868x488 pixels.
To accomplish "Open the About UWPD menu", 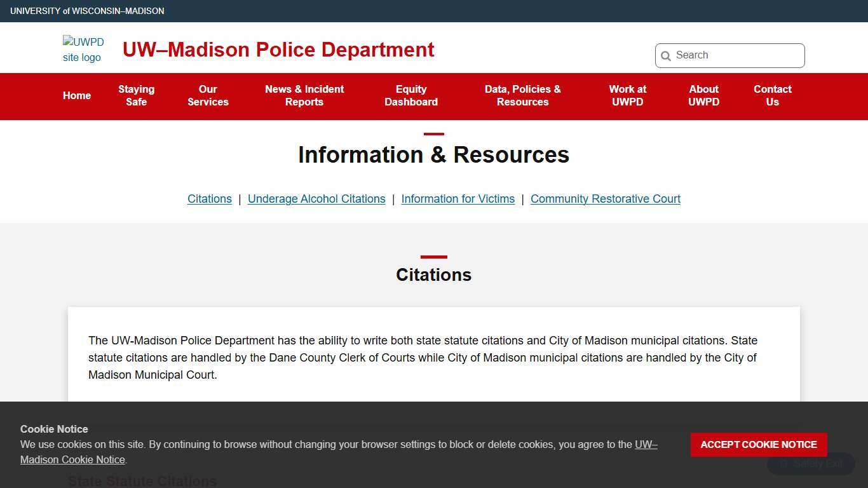I will coord(703,96).
